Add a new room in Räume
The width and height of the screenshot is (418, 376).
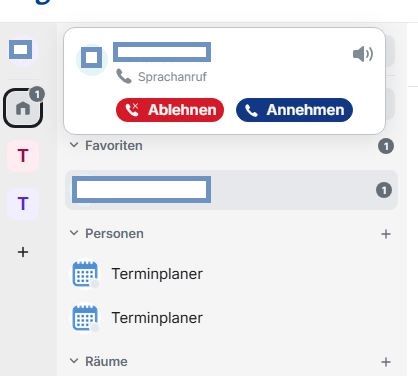click(386, 362)
